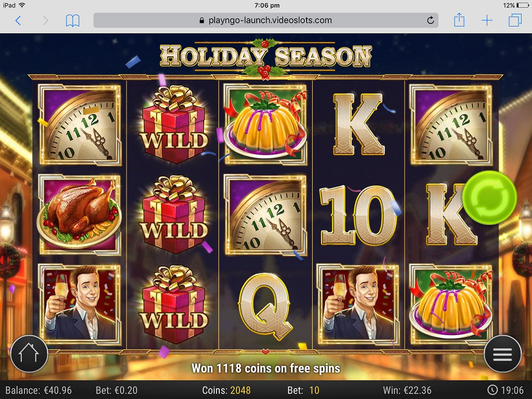Image resolution: width=532 pixels, height=399 pixels.
Task: Tap the 10 symbol on fourth reel
Action: pyautogui.click(x=358, y=215)
